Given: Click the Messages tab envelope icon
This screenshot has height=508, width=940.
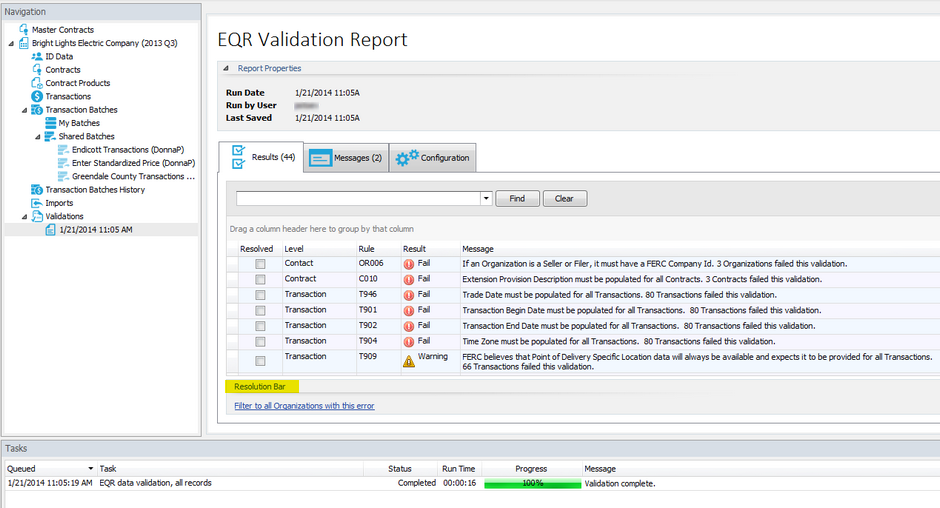Looking at the screenshot, I should tap(321, 158).
